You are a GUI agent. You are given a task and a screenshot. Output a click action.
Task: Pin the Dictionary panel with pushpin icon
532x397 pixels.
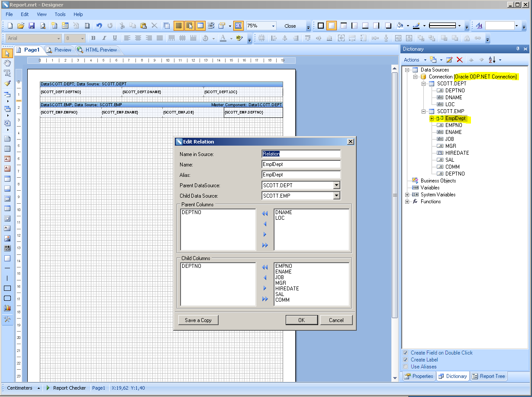coord(518,49)
